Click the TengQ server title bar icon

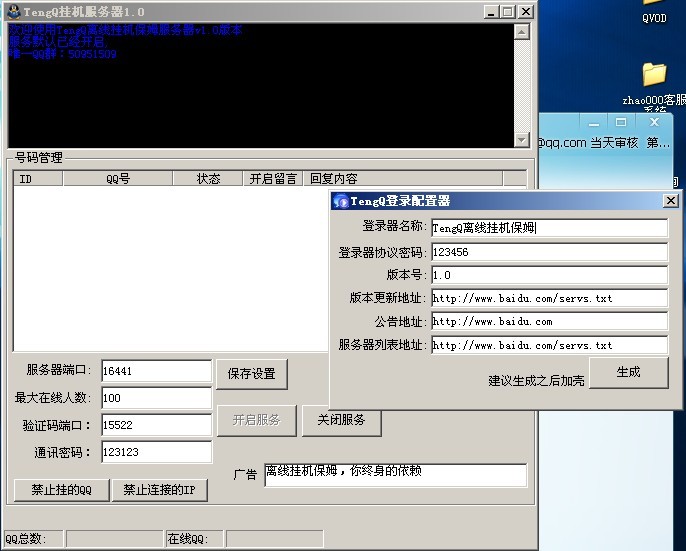point(13,11)
